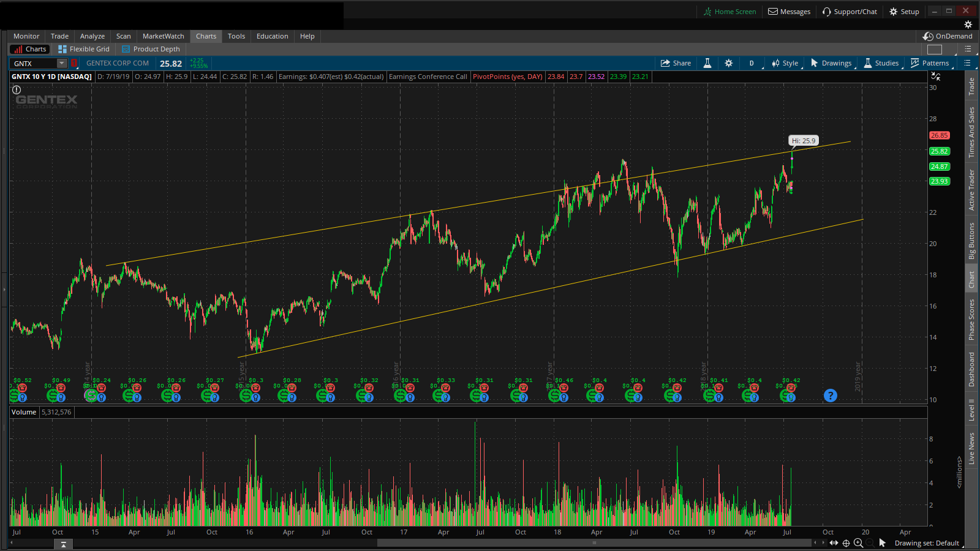
Task: Open chart settings gear in the chart toolbar
Action: coord(728,63)
